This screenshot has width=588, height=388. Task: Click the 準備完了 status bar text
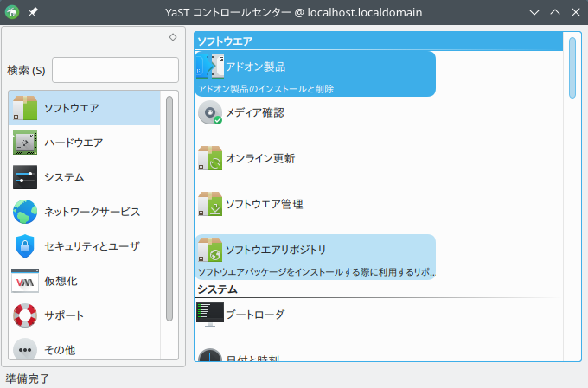pos(28,378)
